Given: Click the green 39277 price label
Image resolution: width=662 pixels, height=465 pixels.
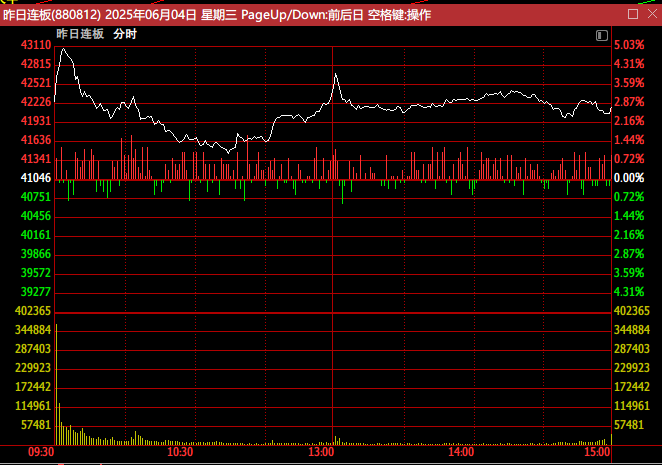Looking at the screenshot, I should [x=36, y=292].
